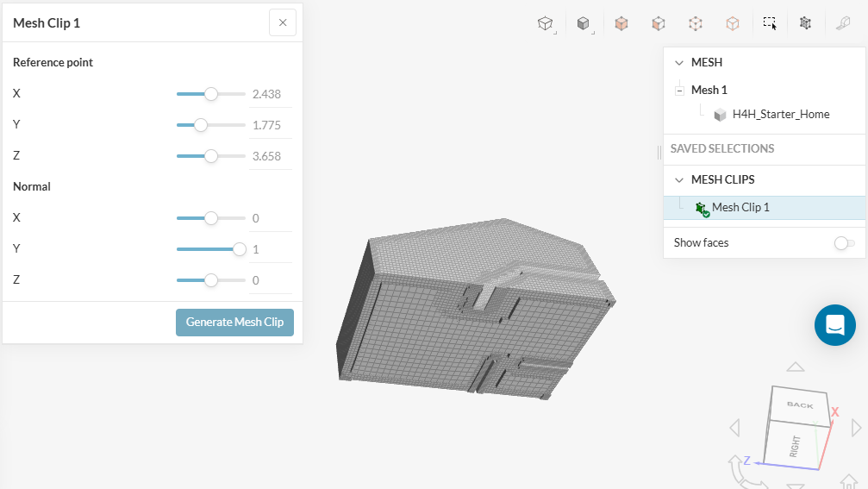This screenshot has width=868, height=489.
Task: Open the chat support bubble
Action: pos(834,325)
